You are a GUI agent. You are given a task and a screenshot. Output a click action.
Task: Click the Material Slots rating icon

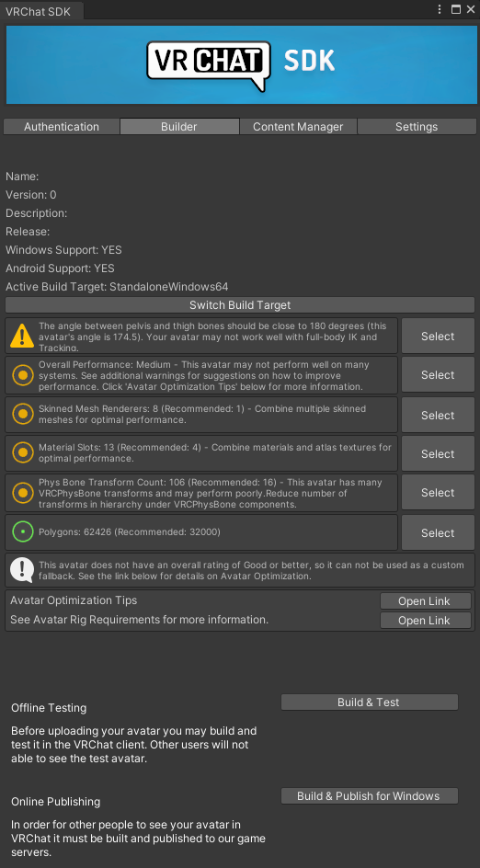tap(23, 453)
